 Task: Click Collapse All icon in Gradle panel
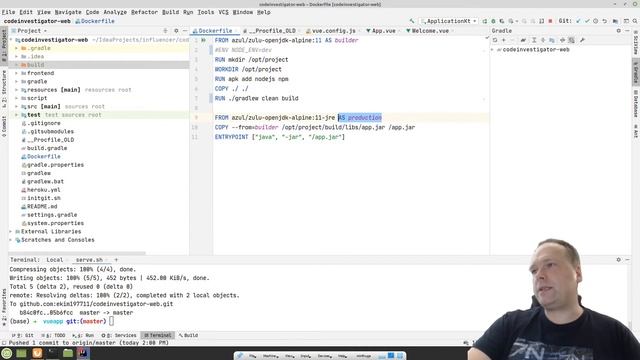(x=543, y=40)
